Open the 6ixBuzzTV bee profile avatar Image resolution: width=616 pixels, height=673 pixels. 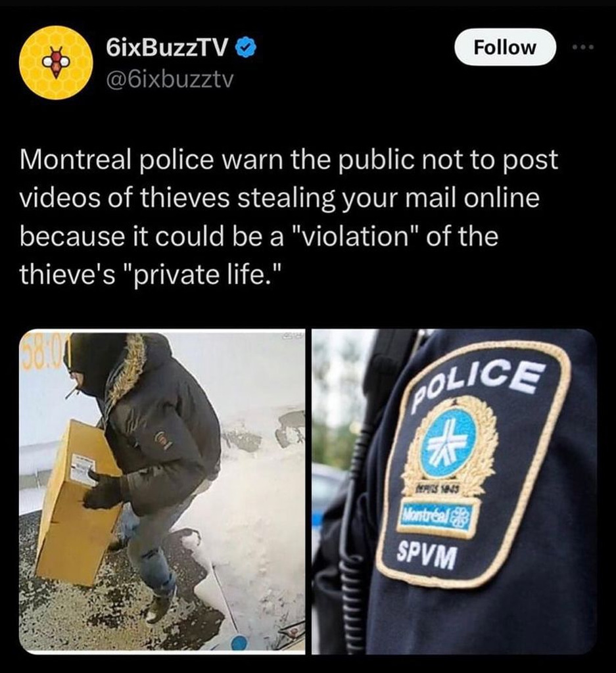[x=57, y=62]
